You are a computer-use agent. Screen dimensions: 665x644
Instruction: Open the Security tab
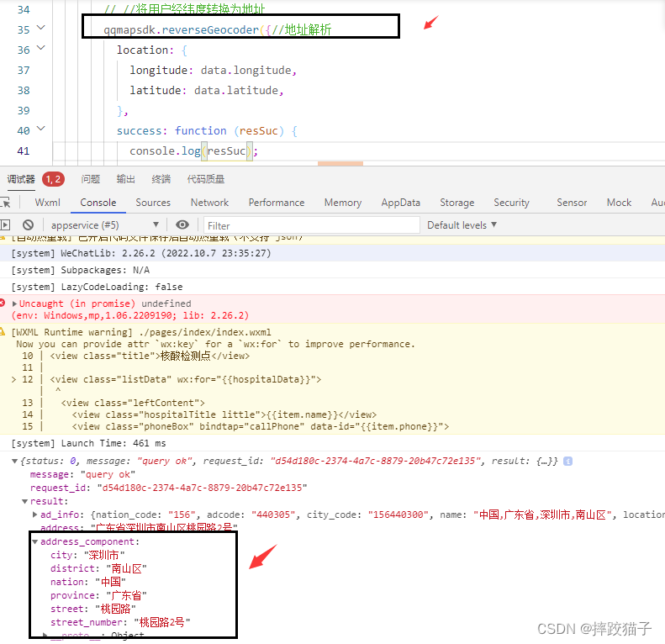(x=511, y=203)
